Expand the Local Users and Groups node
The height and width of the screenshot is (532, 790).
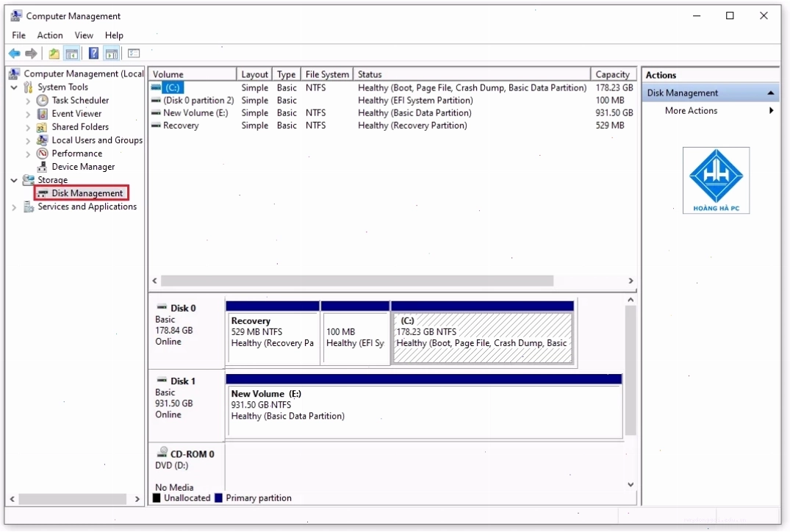click(28, 140)
